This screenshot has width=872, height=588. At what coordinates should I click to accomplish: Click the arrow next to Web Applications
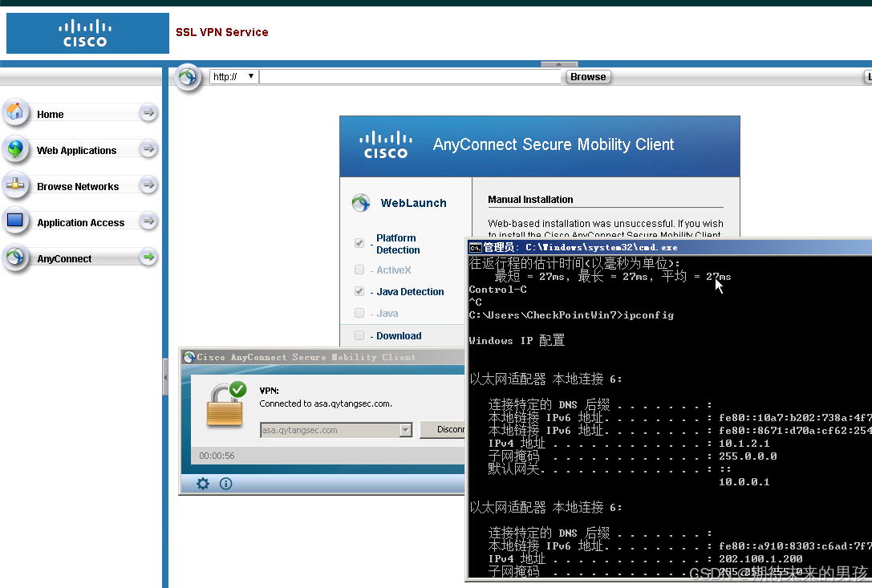pos(148,149)
